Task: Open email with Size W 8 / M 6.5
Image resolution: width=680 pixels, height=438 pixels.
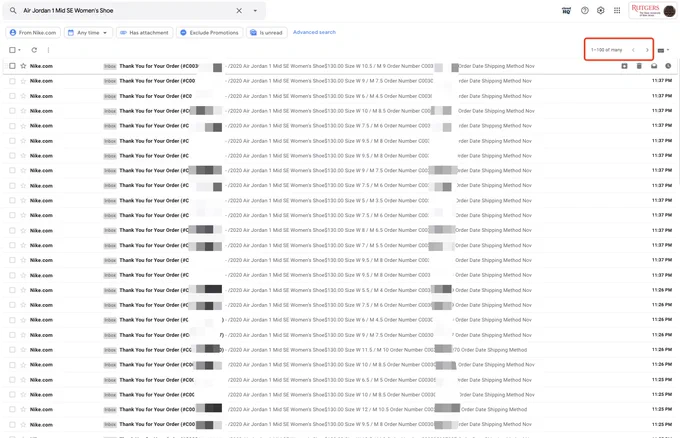Action: [340, 230]
